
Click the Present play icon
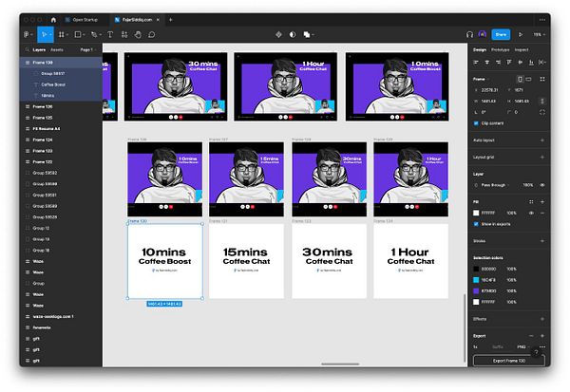521,34
